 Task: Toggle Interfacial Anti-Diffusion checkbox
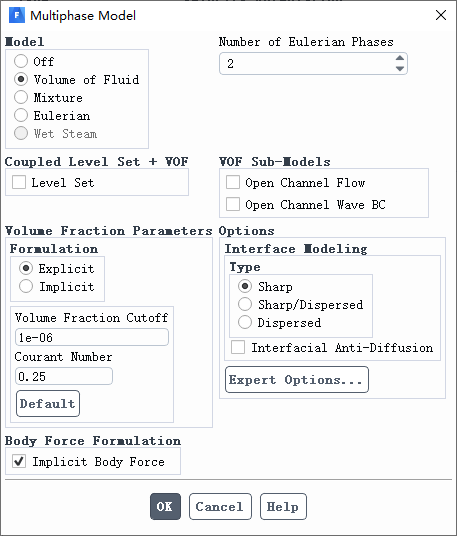238,347
